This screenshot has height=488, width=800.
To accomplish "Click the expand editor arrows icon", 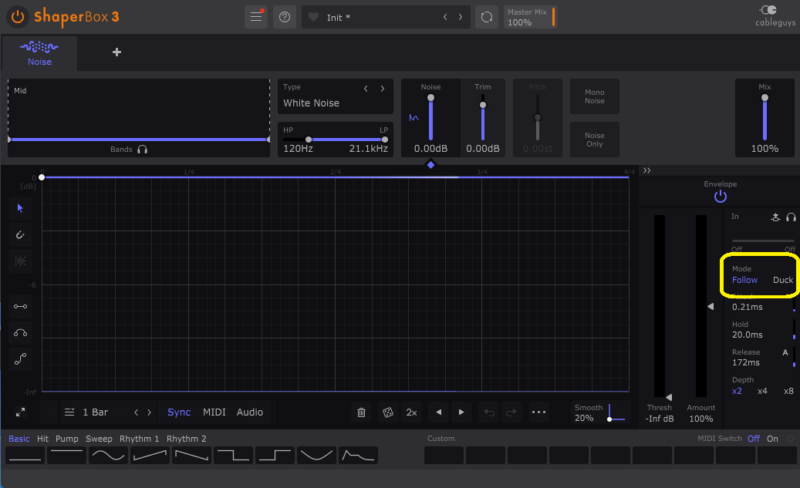I will click(20, 412).
